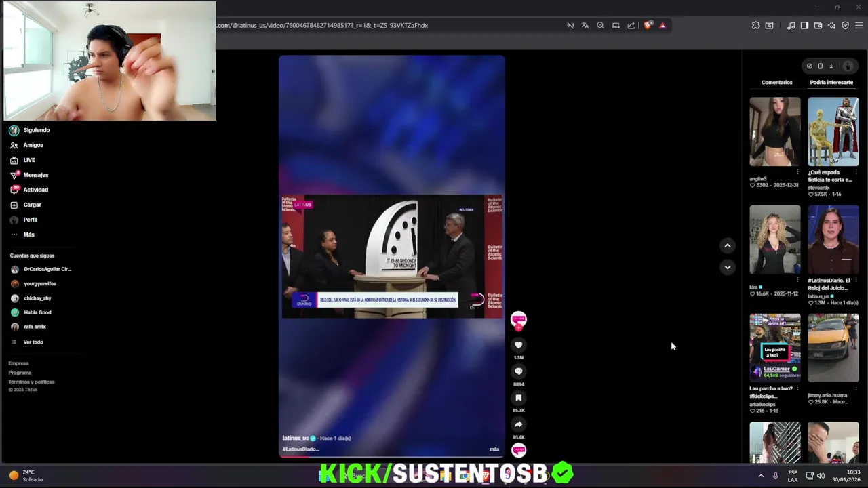The height and width of the screenshot is (488, 868).
Task: Open the #LatinusDiario El Reloj del Juicio thumbnail
Action: (833, 240)
